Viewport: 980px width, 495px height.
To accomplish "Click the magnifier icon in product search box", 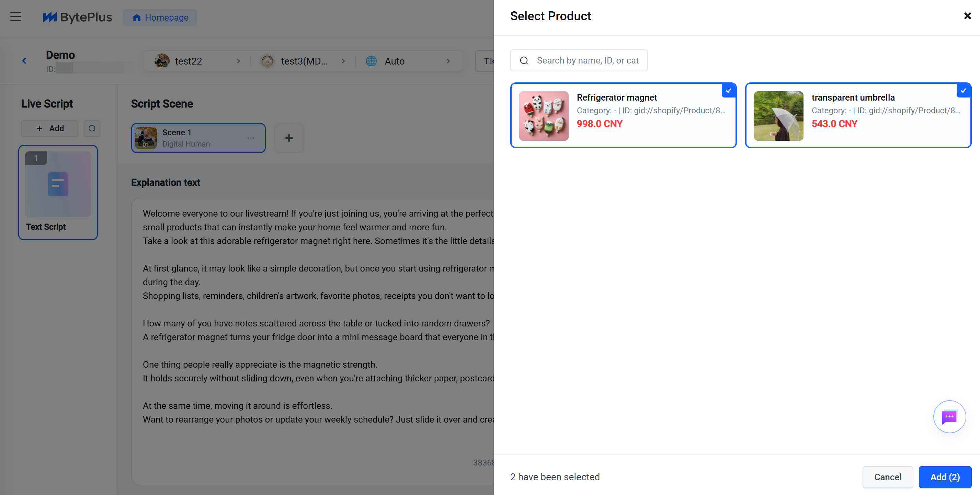I will (524, 60).
